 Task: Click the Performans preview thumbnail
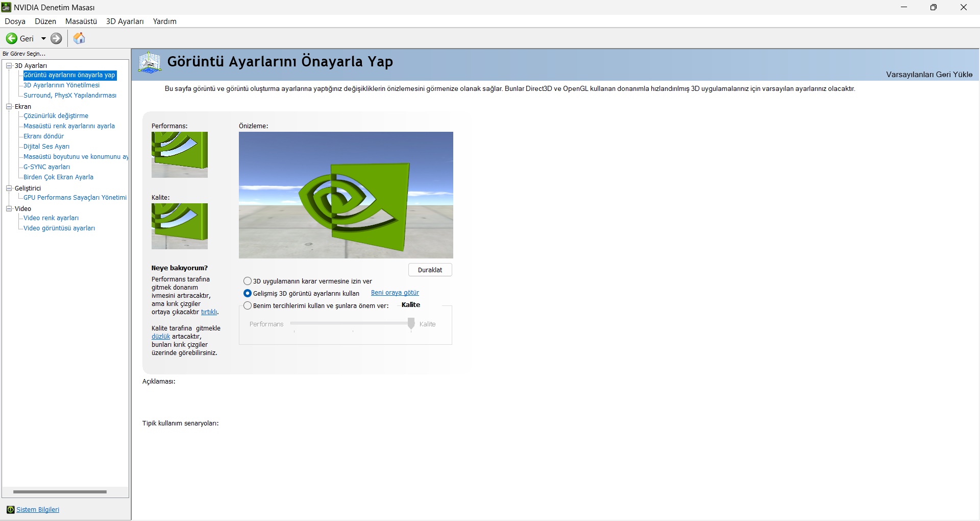coord(180,155)
